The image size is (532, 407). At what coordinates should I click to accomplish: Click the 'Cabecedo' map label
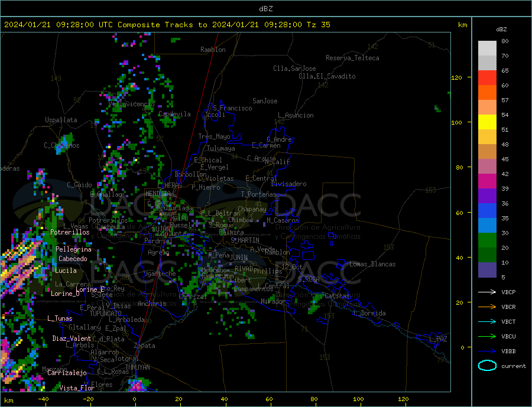coord(73,259)
